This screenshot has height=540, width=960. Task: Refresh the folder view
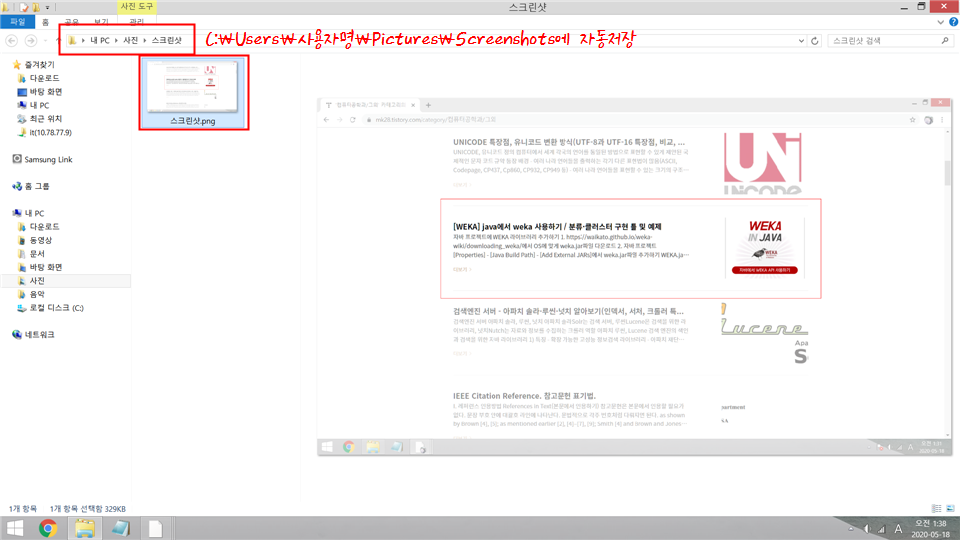[815, 41]
